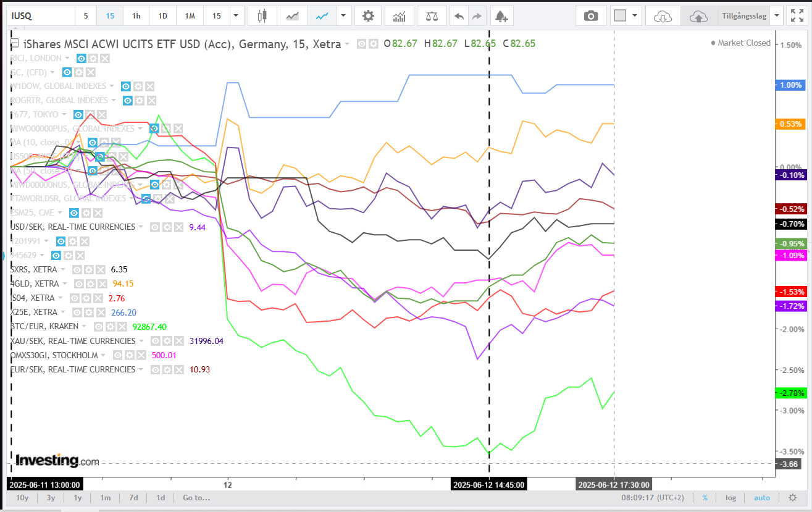The image size is (812, 512).
Task: Open the indicators bar-chart icon
Action: point(400,16)
